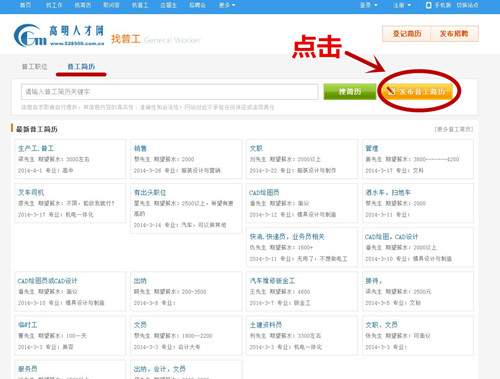Click salary text 1800--2200 in 文员 card

tap(197, 336)
